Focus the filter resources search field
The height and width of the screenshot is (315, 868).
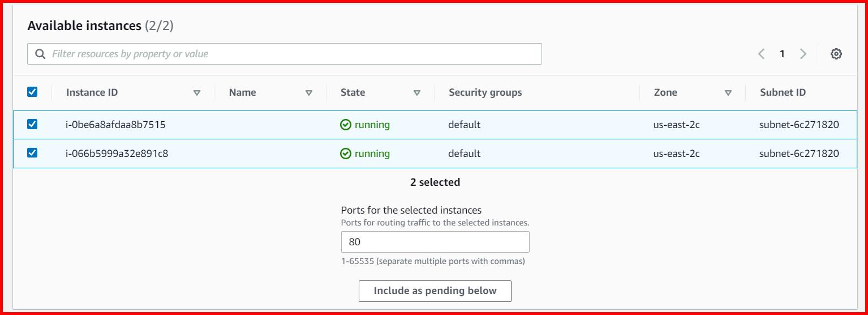[285, 54]
